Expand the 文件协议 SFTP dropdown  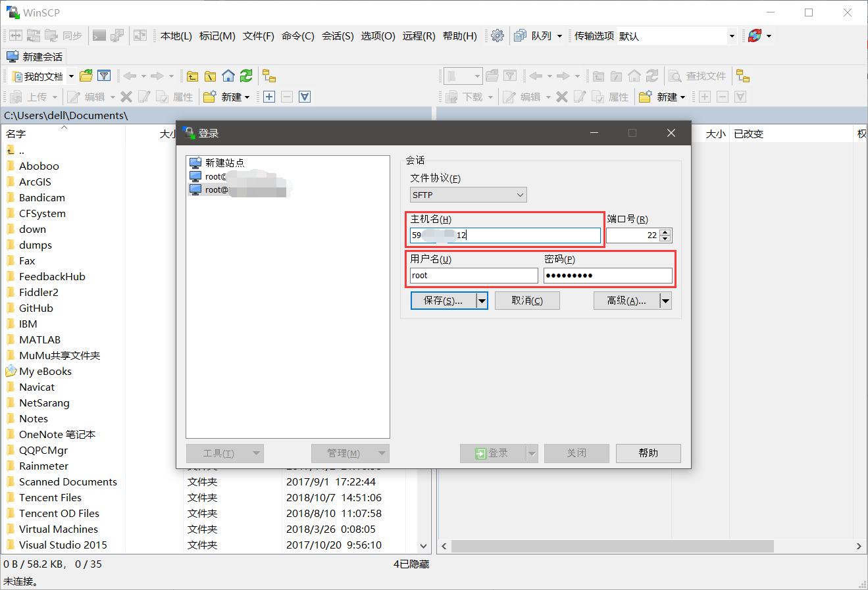tap(468, 195)
